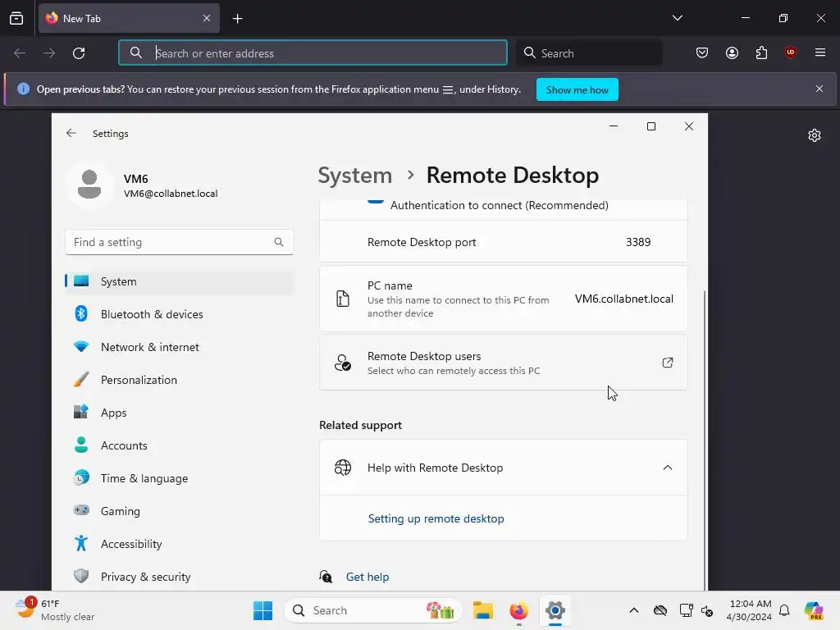Viewport: 840px width, 630px height.
Task: Click the uBlock Origin shield icon
Action: (790, 52)
